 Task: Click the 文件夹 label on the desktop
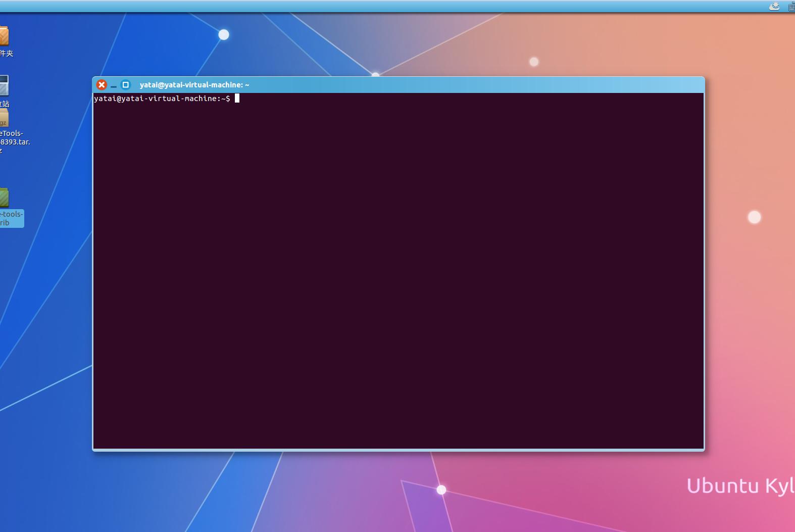pyautogui.click(x=6, y=54)
